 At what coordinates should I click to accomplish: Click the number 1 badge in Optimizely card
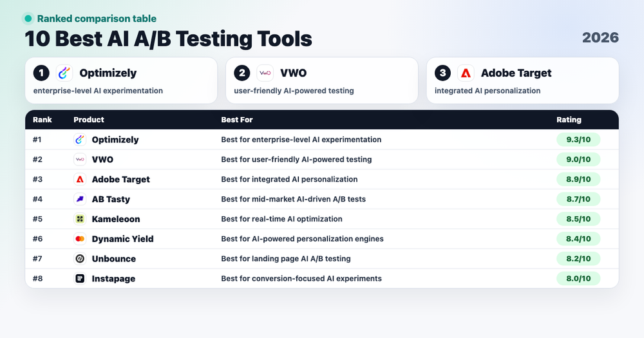pyautogui.click(x=41, y=73)
